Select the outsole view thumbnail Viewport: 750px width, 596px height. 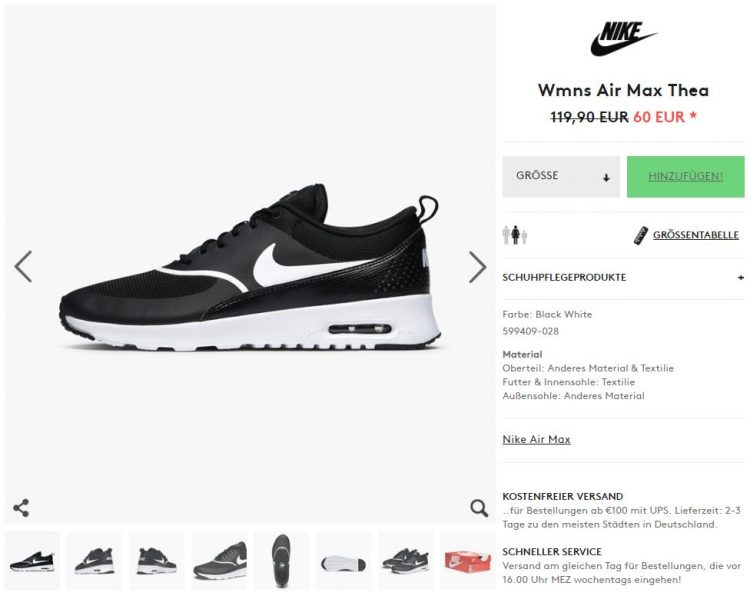point(343,560)
